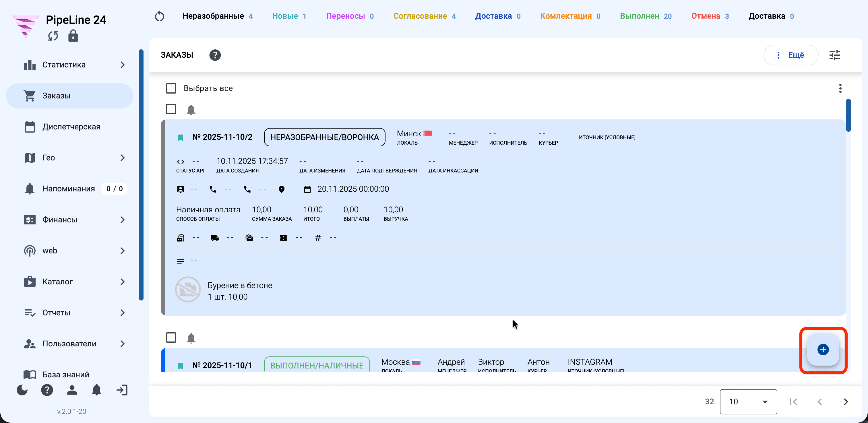Click the НЕРАЗОБРАННЫЕ/ВОРОНКА status badge

click(324, 137)
